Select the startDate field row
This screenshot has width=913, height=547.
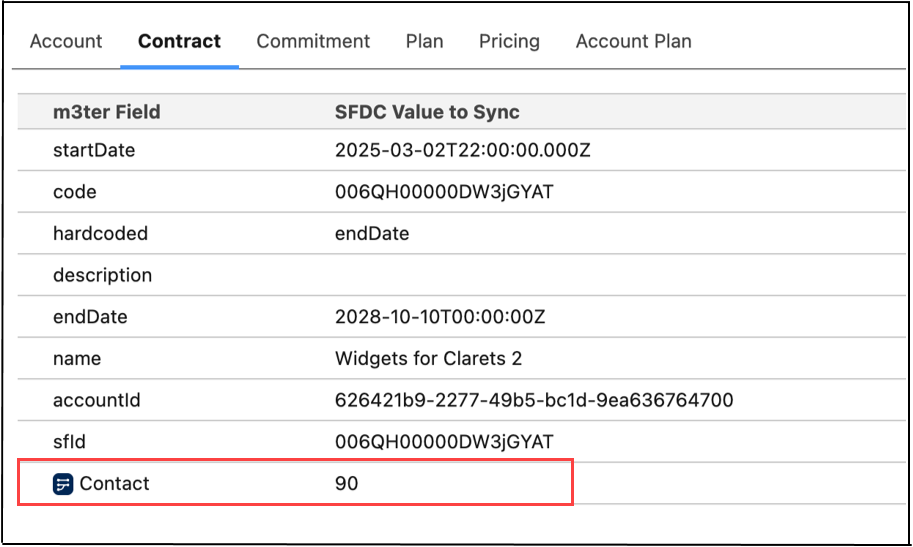click(94, 151)
